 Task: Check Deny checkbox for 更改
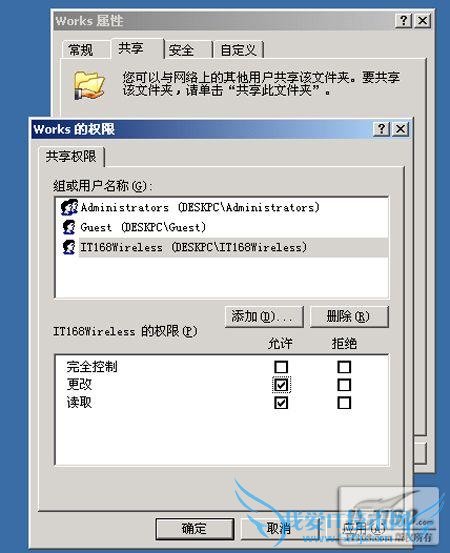coord(344,385)
